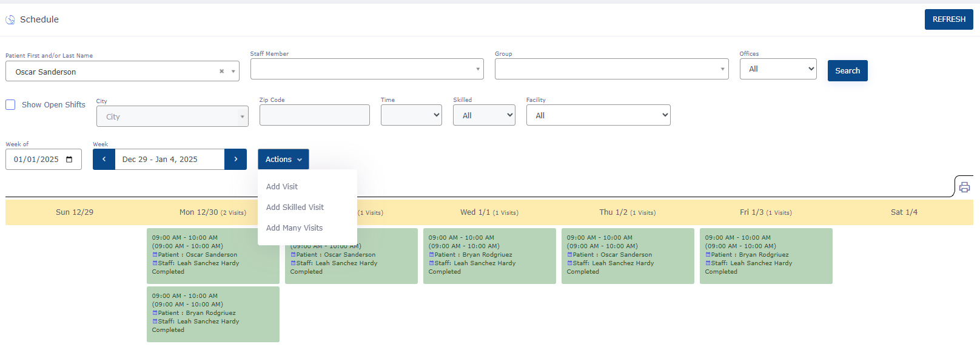Expand the patient name dropdown arrow
The image size is (980, 358).
point(233,71)
